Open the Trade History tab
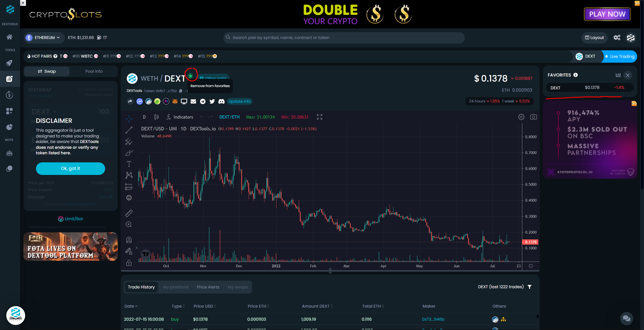644x330 pixels. [x=141, y=287]
